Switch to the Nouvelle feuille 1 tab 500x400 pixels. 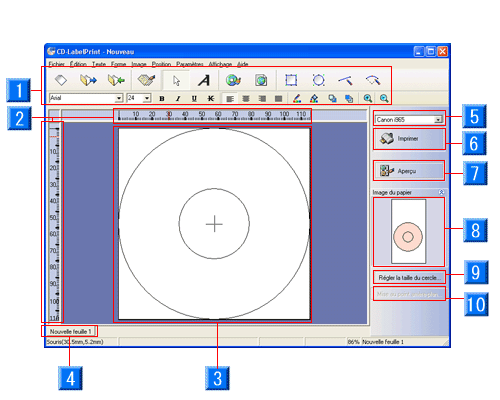pos(70,331)
